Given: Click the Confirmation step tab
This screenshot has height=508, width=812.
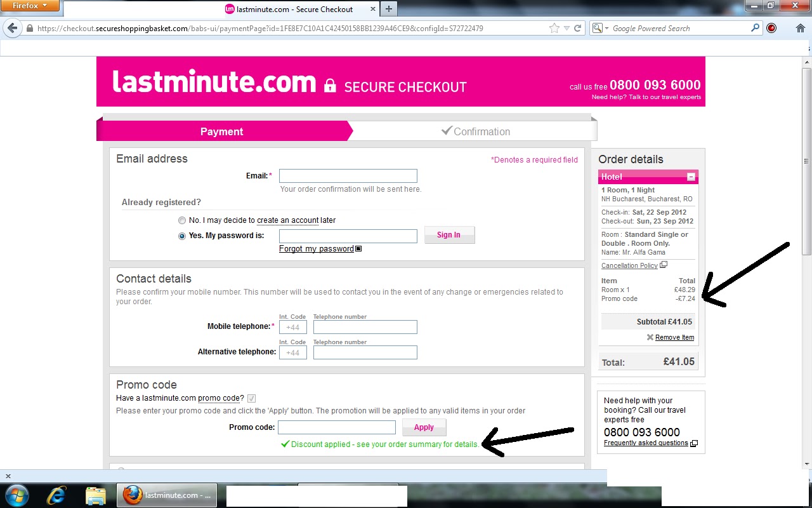Looking at the screenshot, I should coord(476,131).
